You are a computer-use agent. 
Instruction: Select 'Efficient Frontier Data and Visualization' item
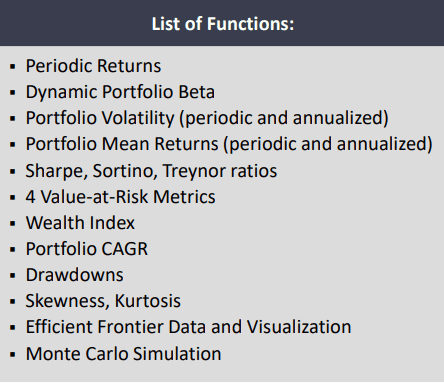(189, 327)
